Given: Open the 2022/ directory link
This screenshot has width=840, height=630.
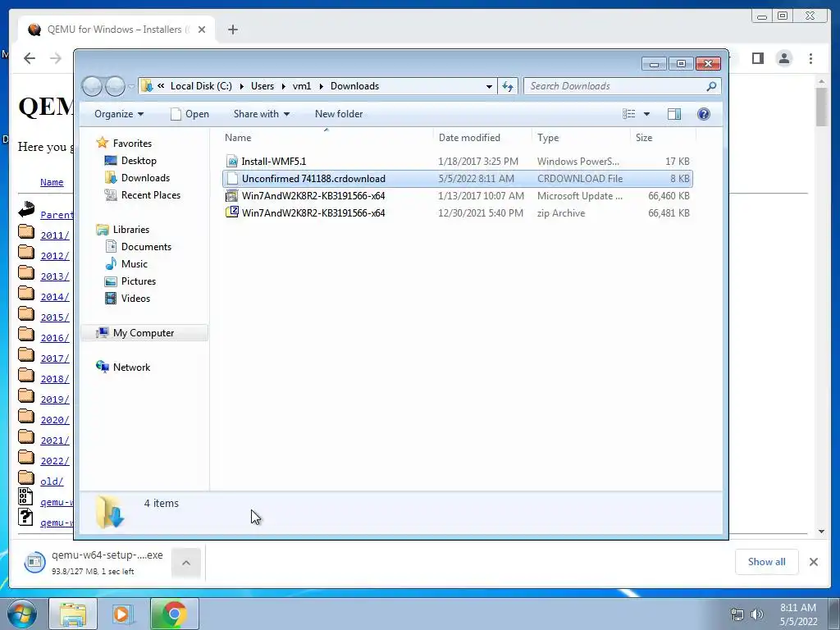Looking at the screenshot, I should (x=55, y=461).
